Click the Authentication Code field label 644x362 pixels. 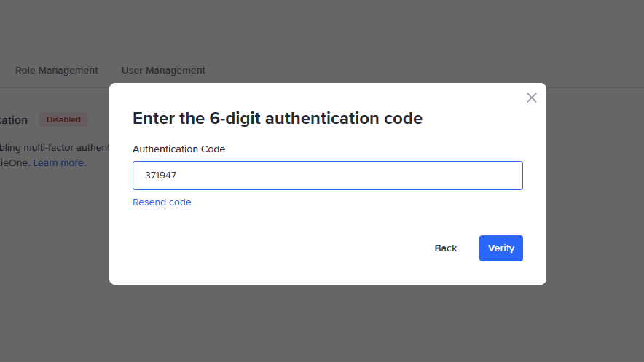[178, 149]
